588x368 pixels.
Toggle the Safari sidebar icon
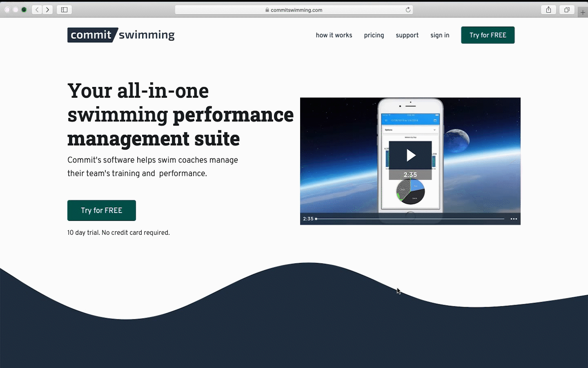click(x=64, y=9)
